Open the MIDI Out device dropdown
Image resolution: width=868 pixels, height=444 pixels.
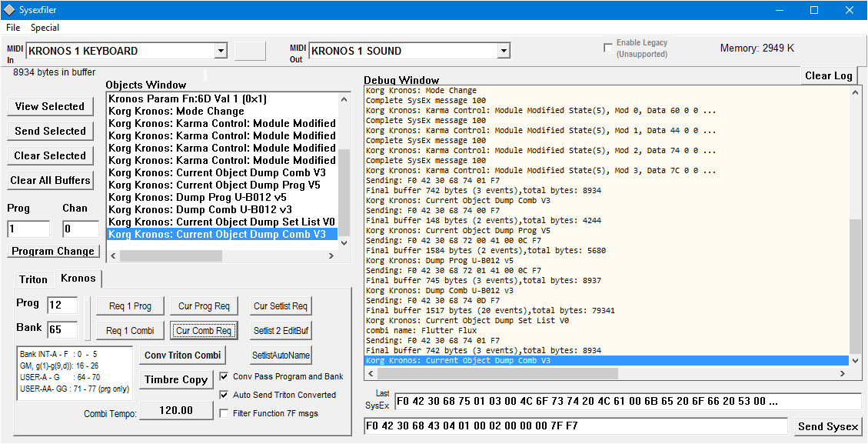(504, 52)
